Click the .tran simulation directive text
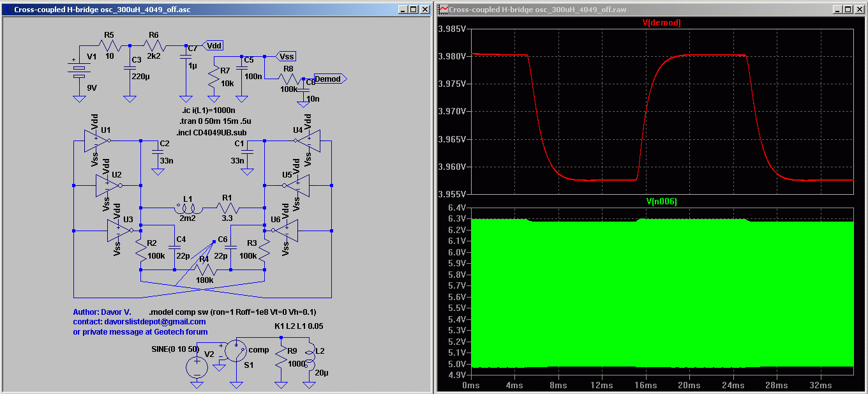 216,121
